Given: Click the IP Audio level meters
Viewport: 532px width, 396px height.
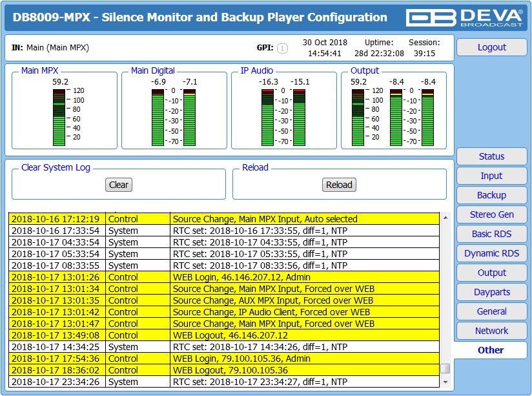Looking at the screenshot, I should tap(283, 118).
